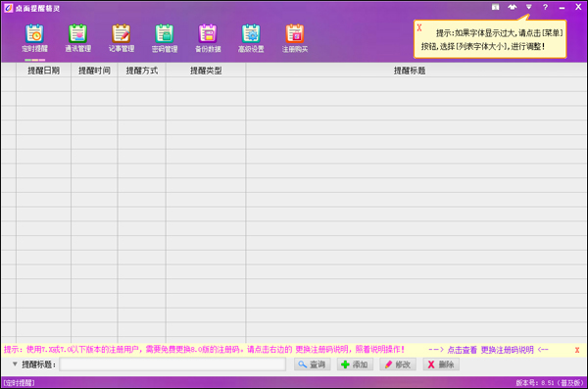588x389 pixels.
Task: Click the 查询 search button
Action: [312, 365]
